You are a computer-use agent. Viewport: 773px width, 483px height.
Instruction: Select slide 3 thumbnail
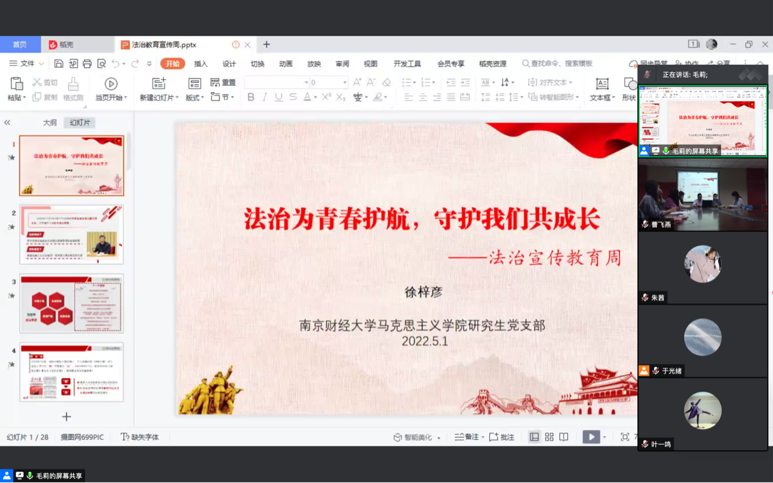coord(71,304)
